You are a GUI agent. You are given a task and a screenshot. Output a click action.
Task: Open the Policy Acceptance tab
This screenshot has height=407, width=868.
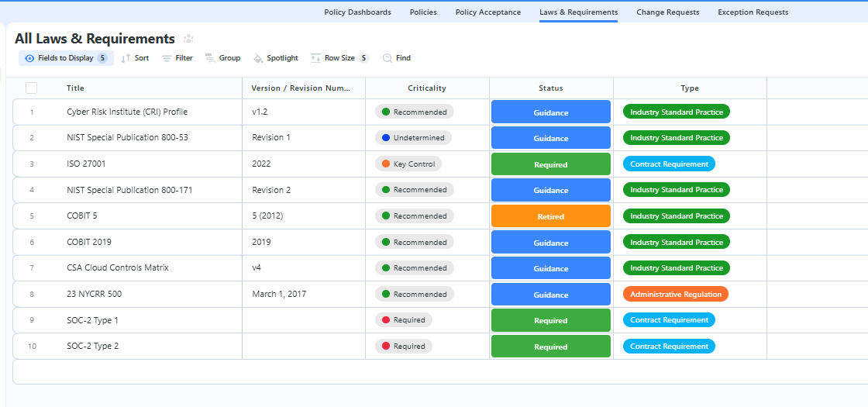[488, 12]
